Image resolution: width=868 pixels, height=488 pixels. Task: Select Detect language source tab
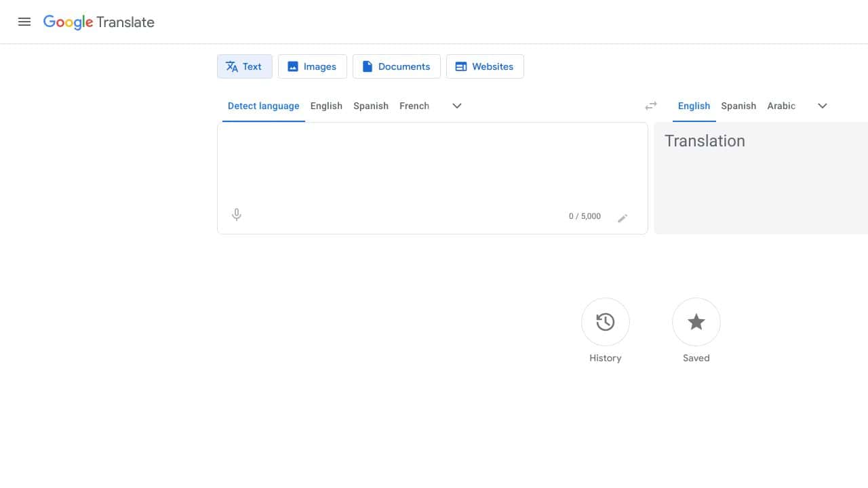[x=264, y=106]
